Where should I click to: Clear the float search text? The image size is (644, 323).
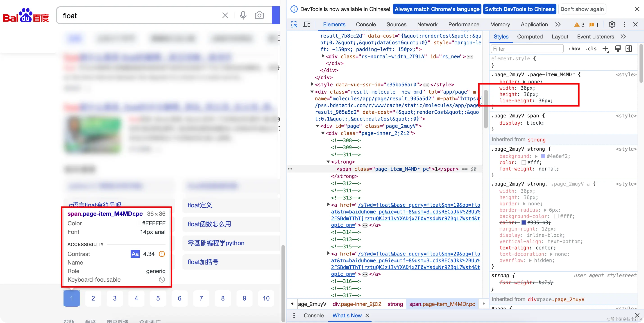225,16
